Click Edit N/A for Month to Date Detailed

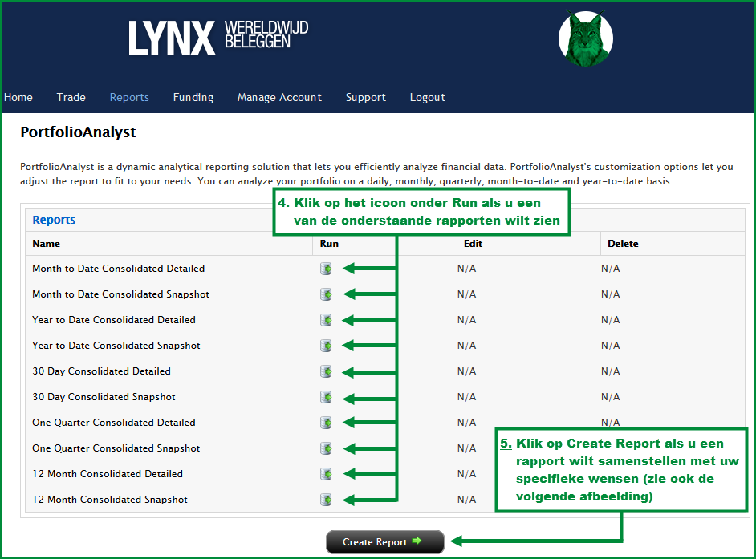point(467,269)
